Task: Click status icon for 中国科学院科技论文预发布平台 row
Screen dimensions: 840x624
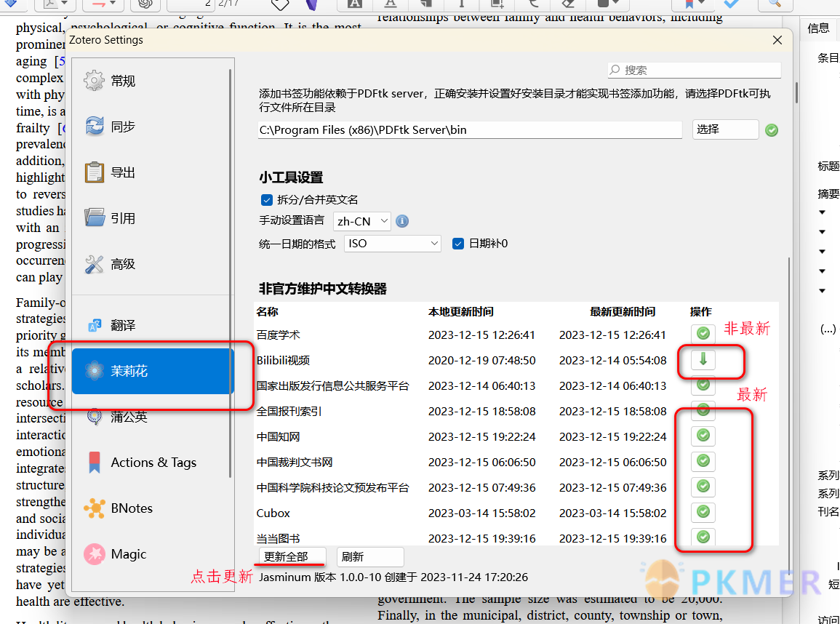Action: coord(703,487)
